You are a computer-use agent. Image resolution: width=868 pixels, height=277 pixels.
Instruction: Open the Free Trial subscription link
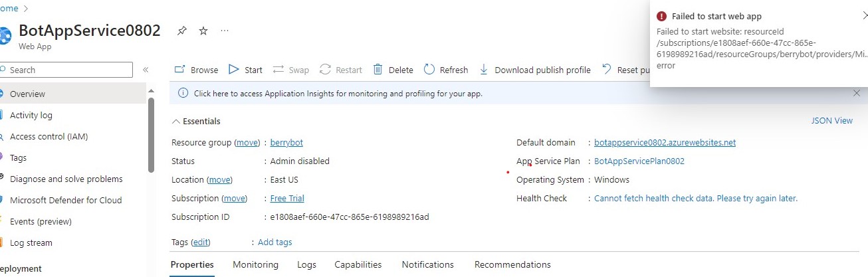click(287, 198)
